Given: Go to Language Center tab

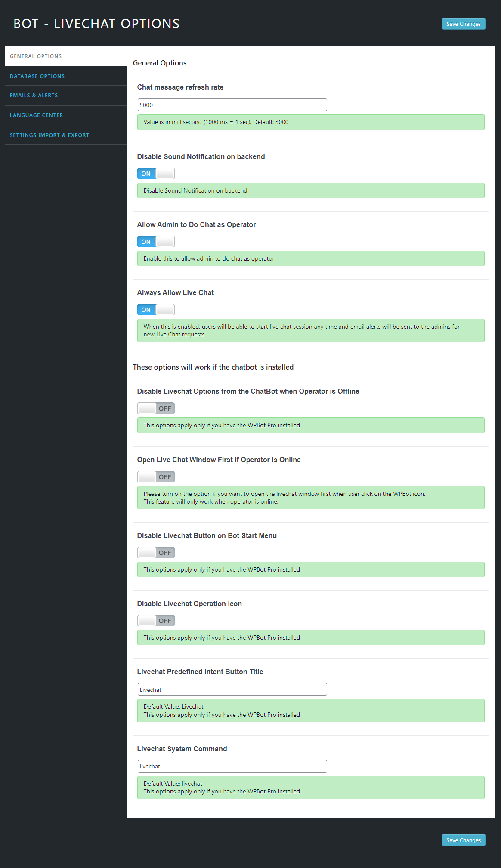Looking at the screenshot, I should [x=66, y=115].
